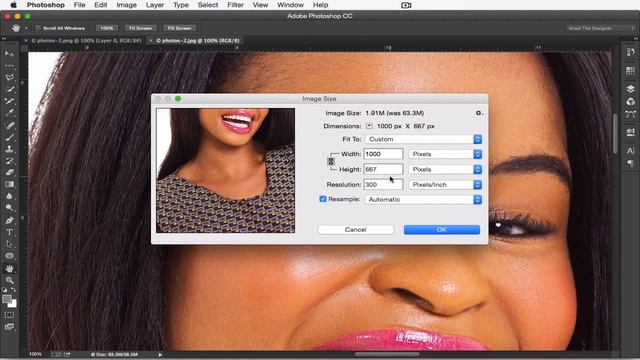The width and height of the screenshot is (640, 360).
Task: Click Image Size preview thumbnail
Action: (225, 170)
